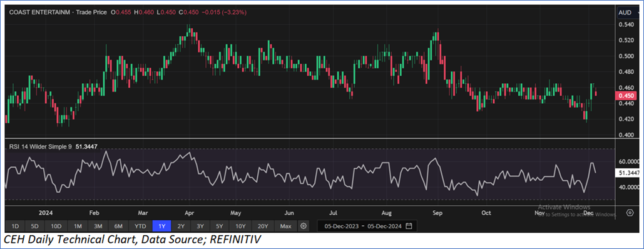Select the 1D time range
The image size is (644, 249).
pyautogui.click(x=15, y=226)
